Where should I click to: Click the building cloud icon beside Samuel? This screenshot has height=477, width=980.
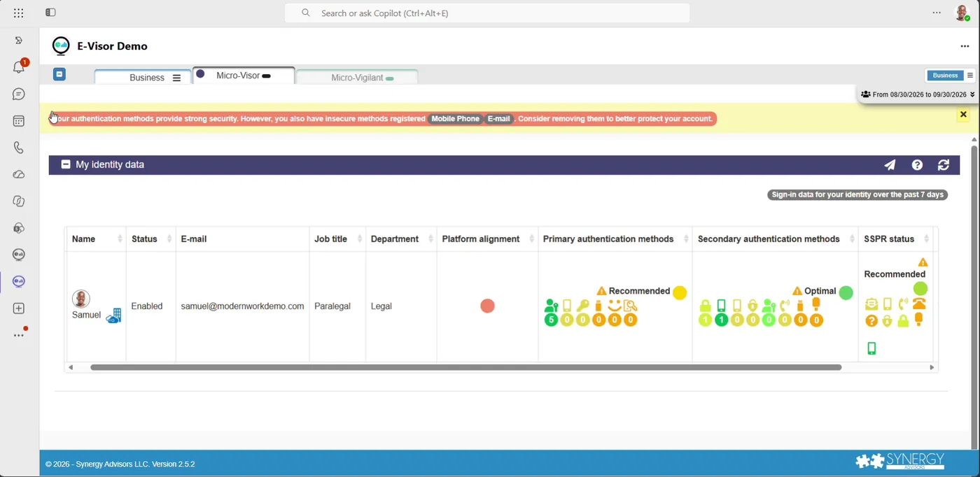pos(114,316)
